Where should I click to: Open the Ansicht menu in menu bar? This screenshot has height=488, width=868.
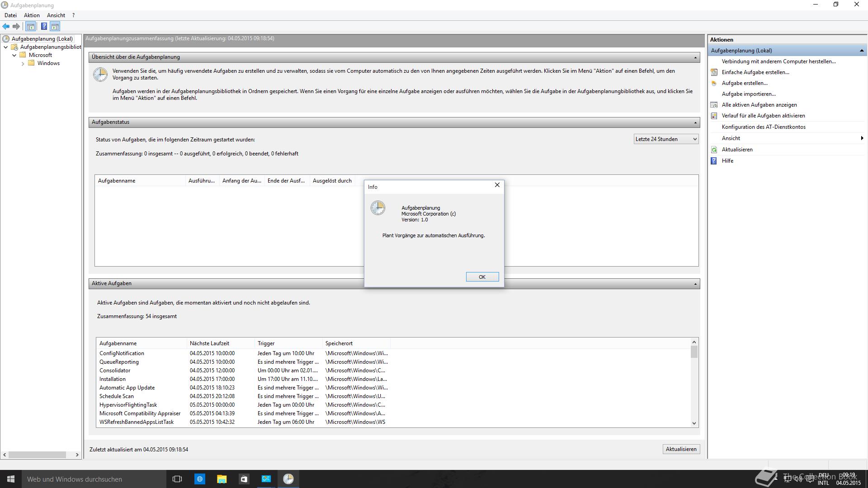pyautogui.click(x=56, y=15)
